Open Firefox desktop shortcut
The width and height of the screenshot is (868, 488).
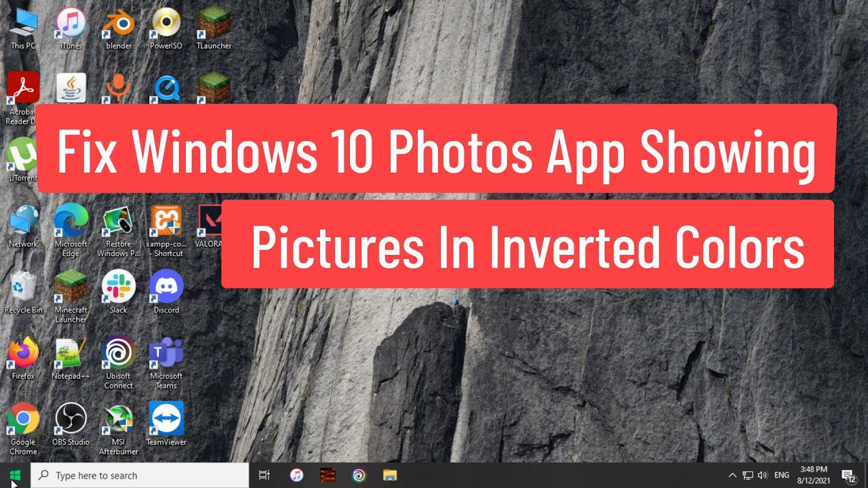tap(23, 358)
